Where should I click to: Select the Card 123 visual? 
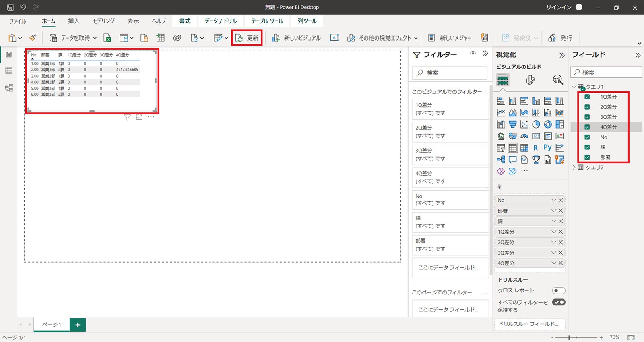point(536,136)
